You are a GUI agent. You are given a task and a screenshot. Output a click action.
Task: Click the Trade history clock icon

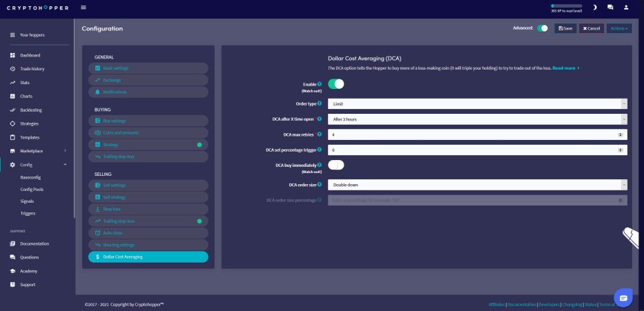pyautogui.click(x=12, y=69)
